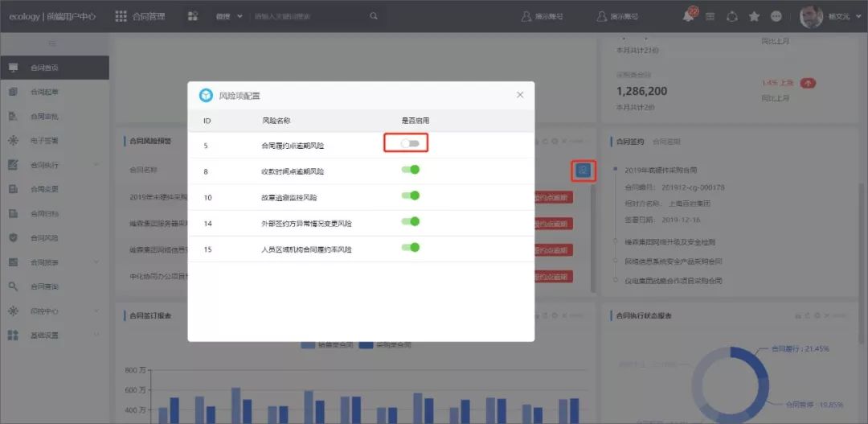Switch to the tab right of 合同签约
This screenshot has width=868, height=424.
pos(666,142)
